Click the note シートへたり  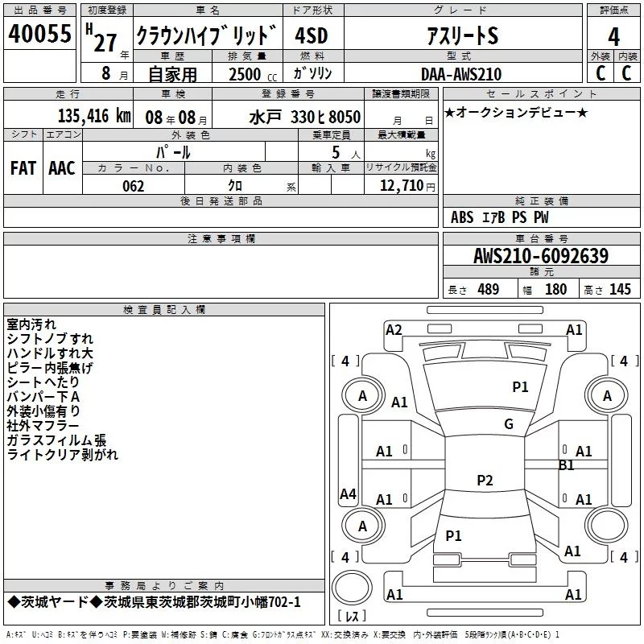43,382
